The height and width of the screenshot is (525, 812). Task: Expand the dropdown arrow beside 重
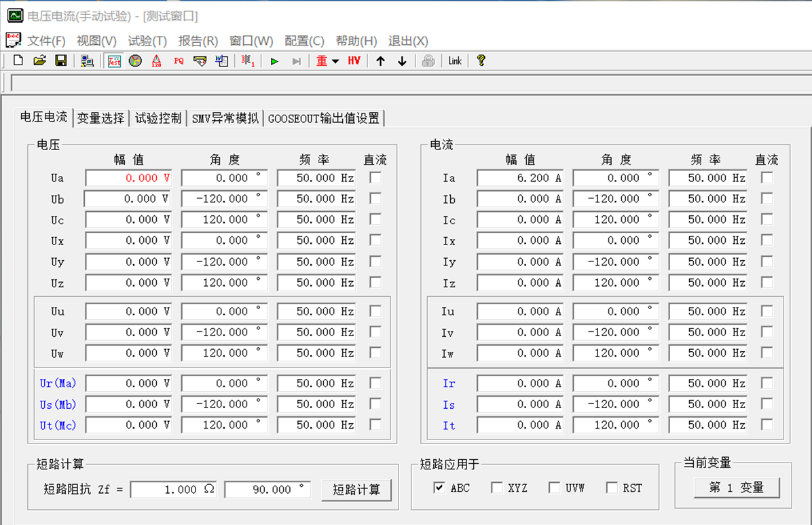coord(335,61)
